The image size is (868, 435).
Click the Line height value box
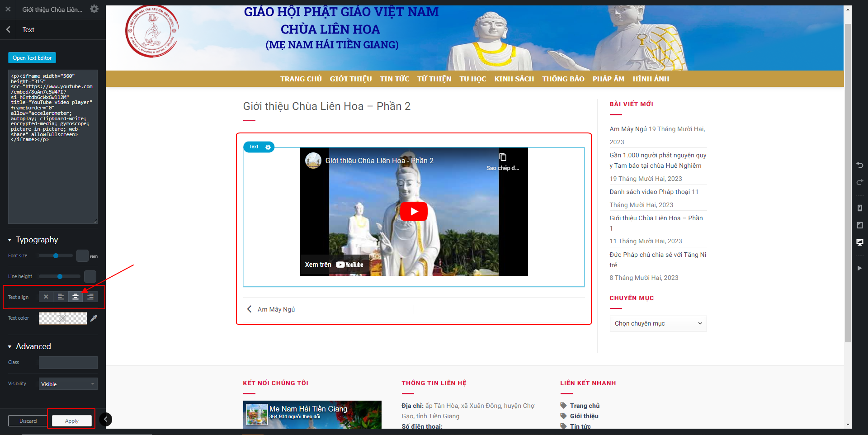(90, 276)
